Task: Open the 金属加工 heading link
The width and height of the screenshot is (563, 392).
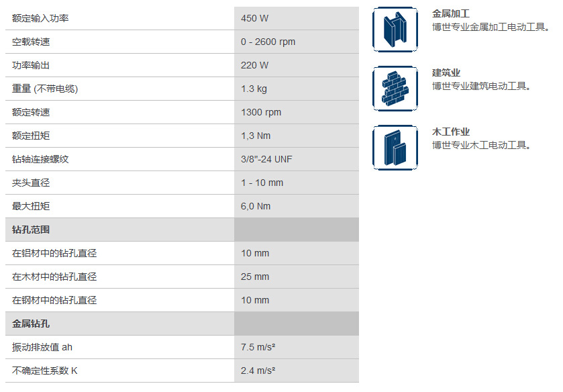Action: tap(451, 13)
